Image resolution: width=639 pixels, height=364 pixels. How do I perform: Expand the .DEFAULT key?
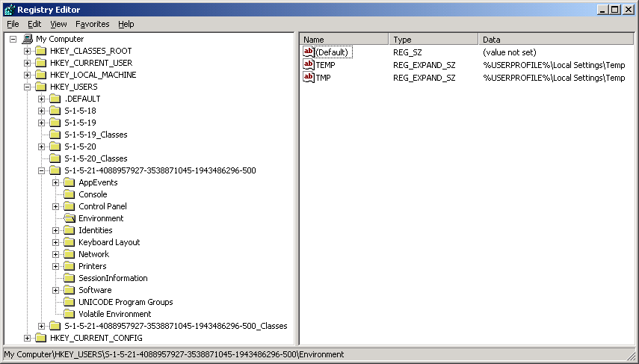click(x=41, y=99)
